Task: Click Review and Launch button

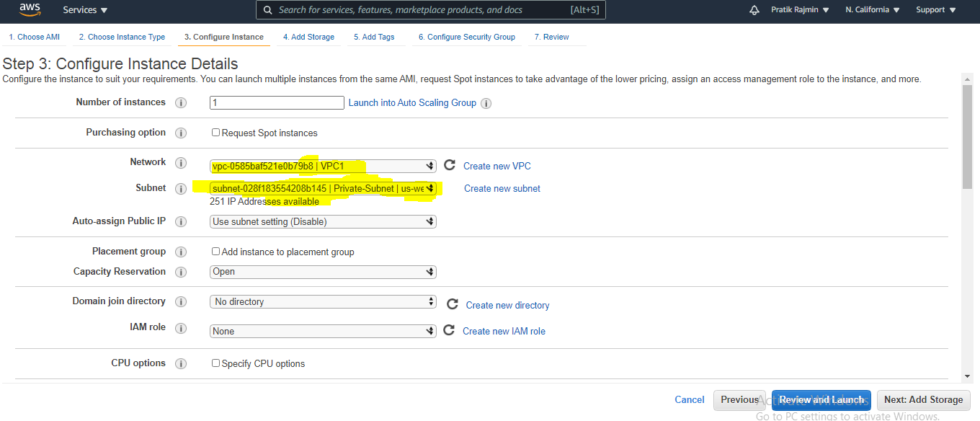Action: point(821,400)
